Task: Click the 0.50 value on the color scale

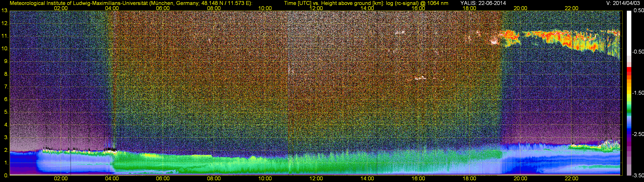Action: pos(639,10)
